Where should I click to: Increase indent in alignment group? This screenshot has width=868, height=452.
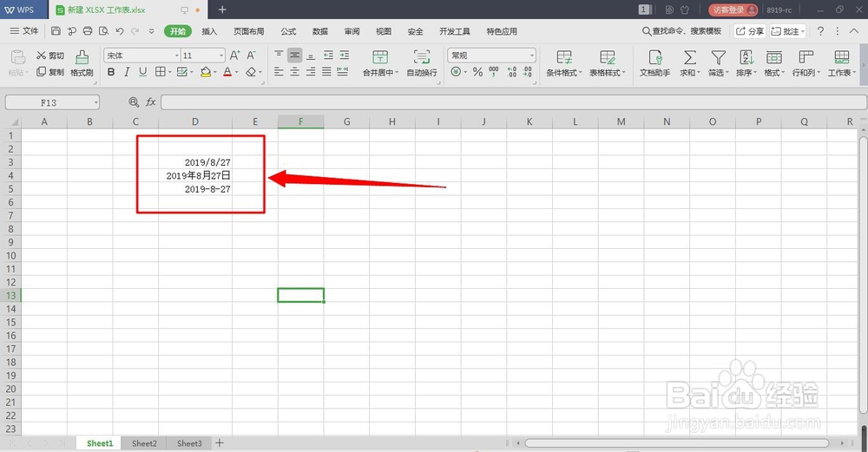pos(345,55)
